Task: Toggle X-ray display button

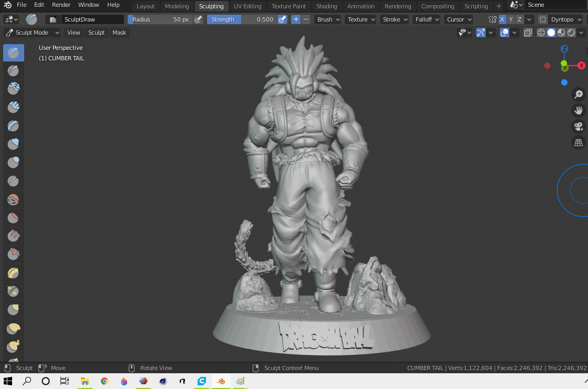Action: pyautogui.click(x=528, y=33)
